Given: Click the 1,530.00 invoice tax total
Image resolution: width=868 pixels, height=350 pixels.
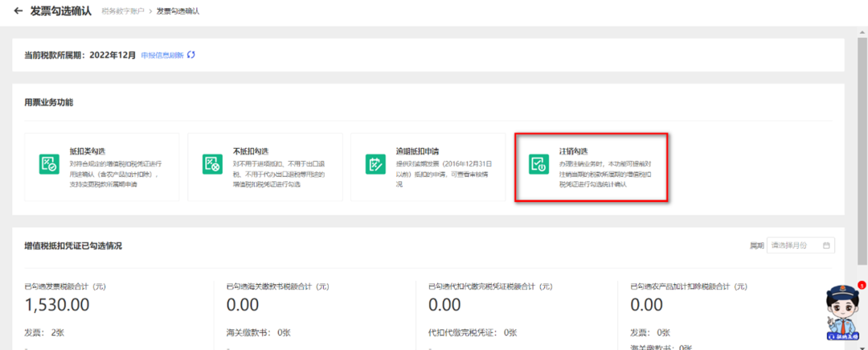Looking at the screenshot, I should (57, 305).
